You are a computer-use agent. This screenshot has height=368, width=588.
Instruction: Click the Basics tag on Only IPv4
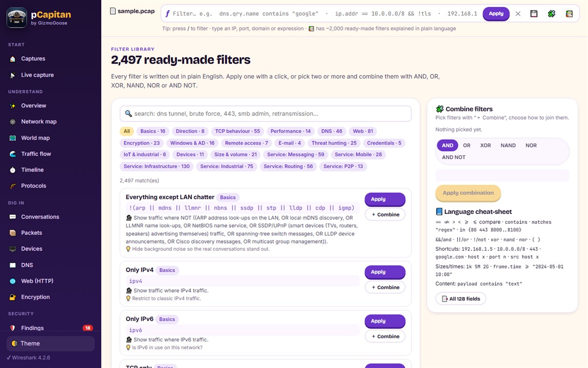(167, 270)
